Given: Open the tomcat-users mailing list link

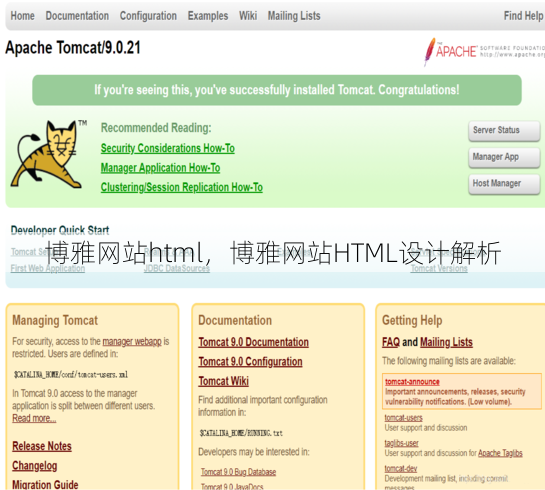Looking at the screenshot, I should coord(404,418).
